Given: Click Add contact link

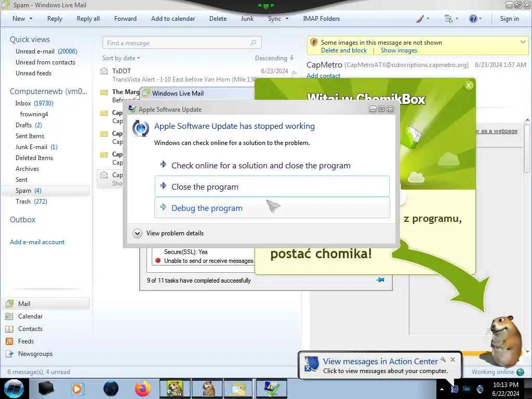Looking at the screenshot, I should tap(323, 76).
